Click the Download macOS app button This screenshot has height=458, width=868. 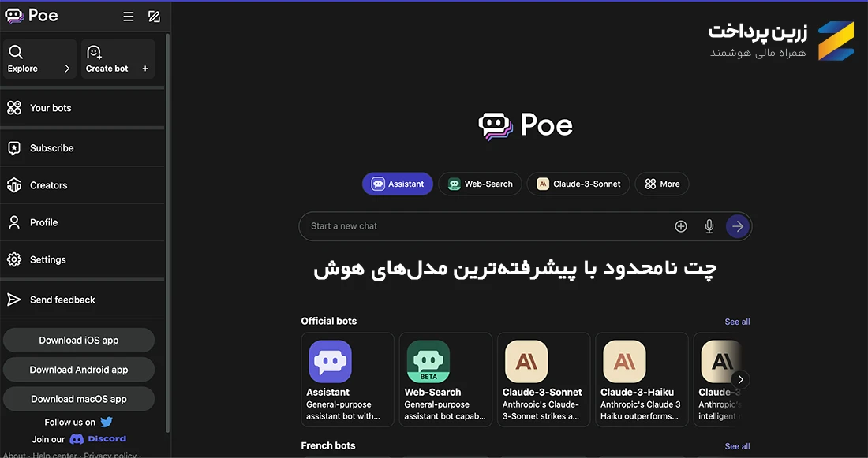point(78,399)
